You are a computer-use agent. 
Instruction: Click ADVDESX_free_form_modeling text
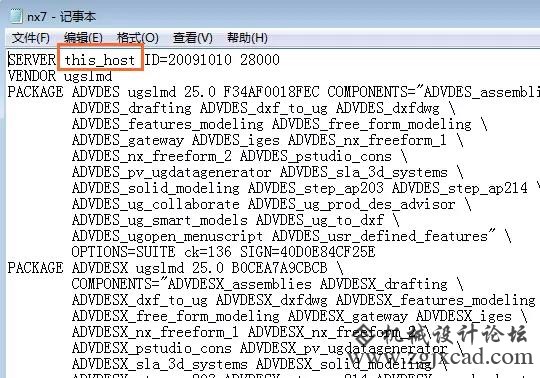(176, 317)
